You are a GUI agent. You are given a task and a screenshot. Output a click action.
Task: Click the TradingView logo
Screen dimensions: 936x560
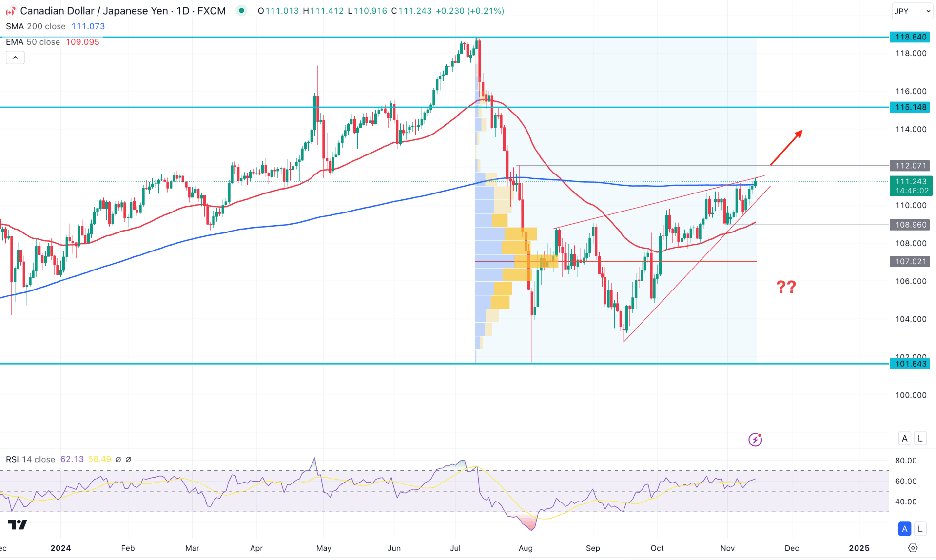[x=18, y=525]
